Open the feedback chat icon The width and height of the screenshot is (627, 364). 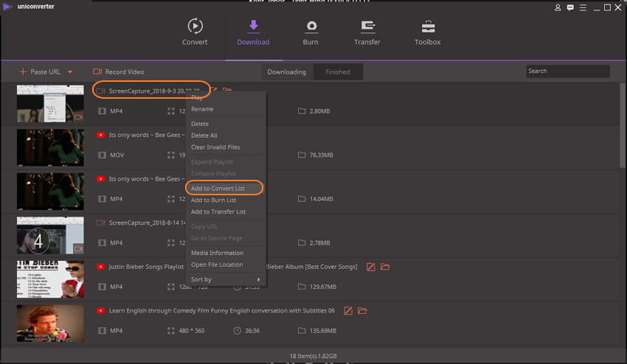(x=570, y=7)
